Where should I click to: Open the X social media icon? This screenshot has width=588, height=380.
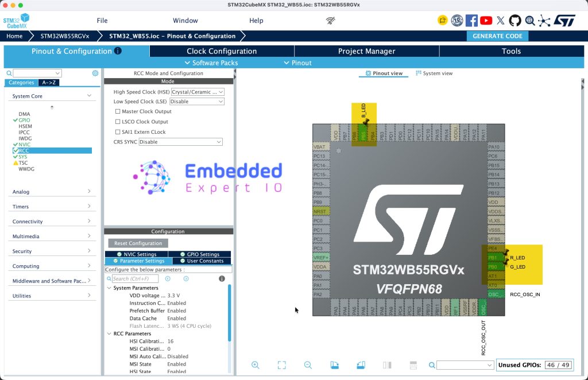click(x=501, y=21)
